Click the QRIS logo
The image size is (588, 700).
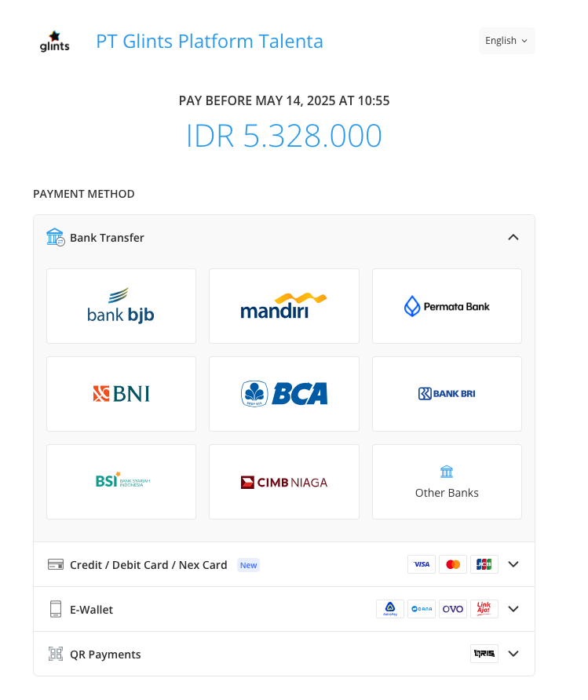click(484, 654)
